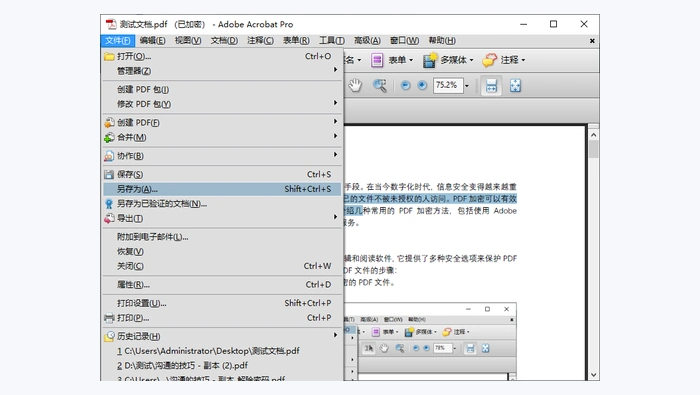The width and height of the screenshot is (700, 395).
Task: Click the 导出(T) export icon
Action: (x=109, y=219)
